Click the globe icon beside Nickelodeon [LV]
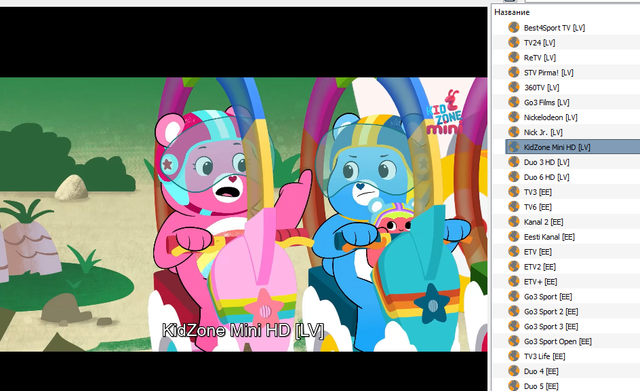Image resolution: width=640 pixels, height=391 pixels. point(513,117)
